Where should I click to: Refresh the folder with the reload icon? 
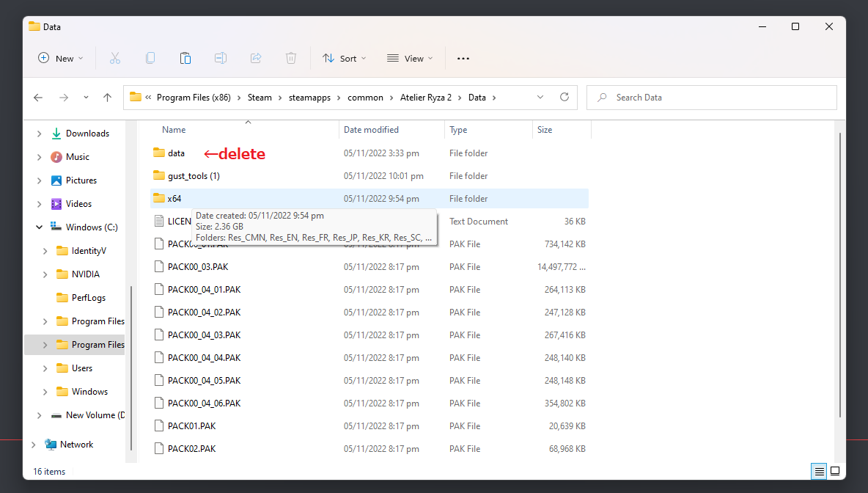[564, 97]
